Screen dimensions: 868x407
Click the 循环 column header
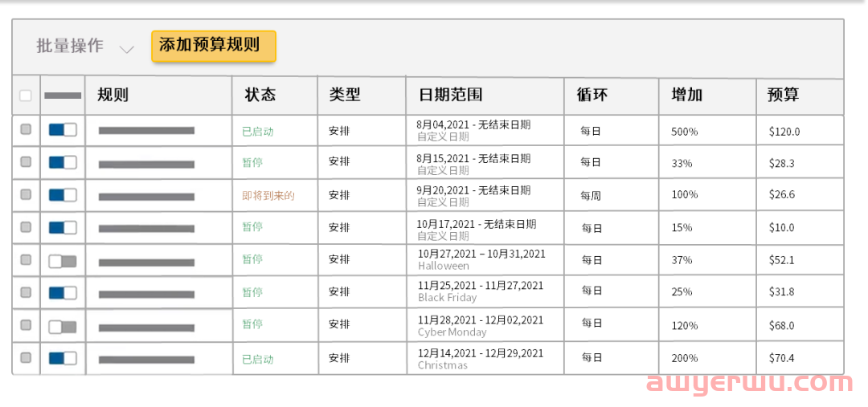(x=592, y=95)
